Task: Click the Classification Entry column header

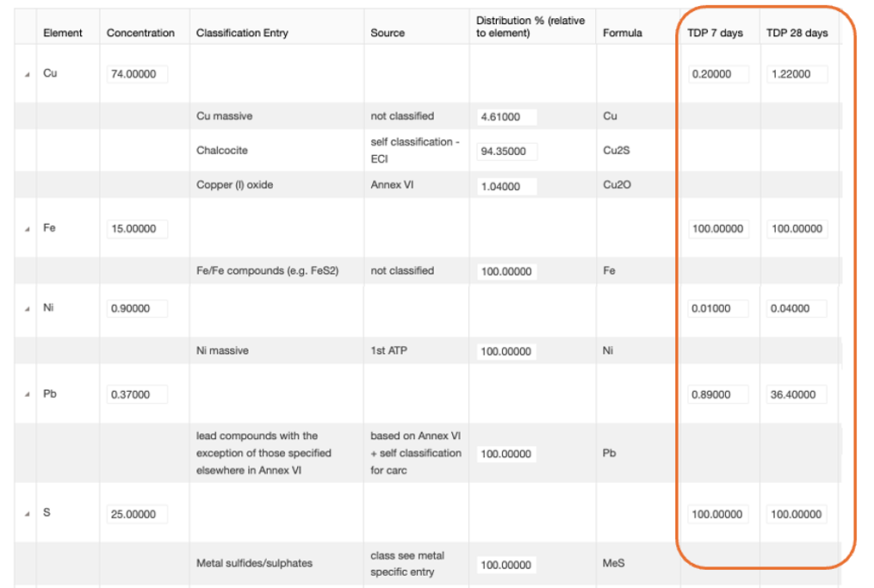Action: coord(242,33)
